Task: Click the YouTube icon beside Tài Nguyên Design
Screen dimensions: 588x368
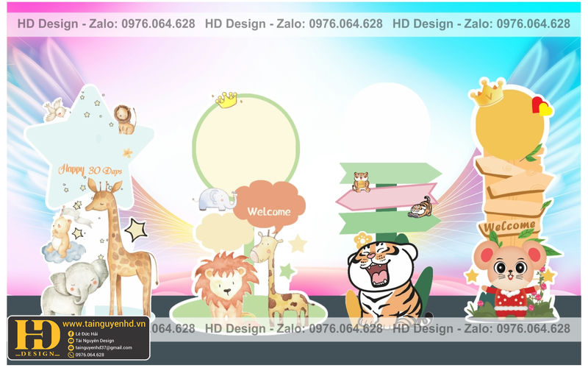Action: pyautogui.click(x=71, y=341)
